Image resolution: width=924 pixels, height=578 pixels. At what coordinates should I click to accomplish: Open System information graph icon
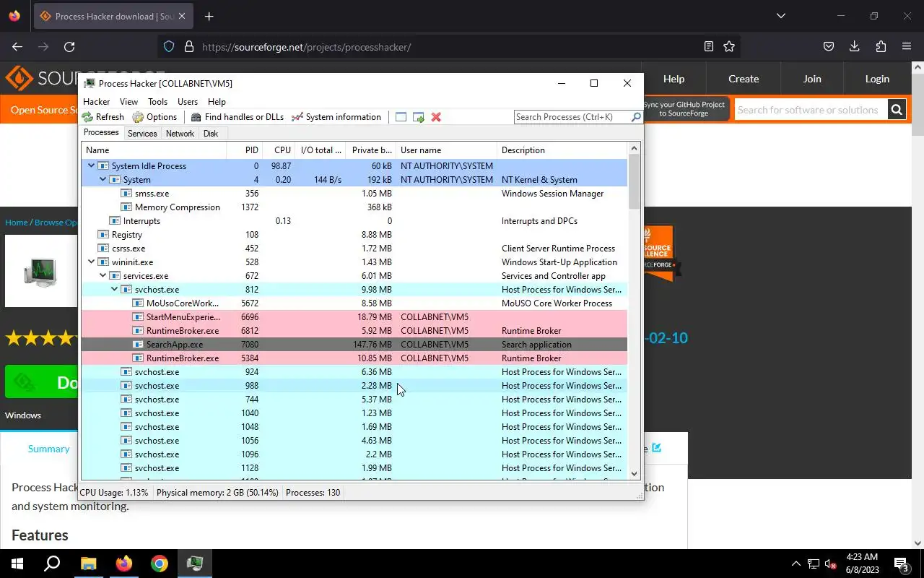(x=297, y=117)
